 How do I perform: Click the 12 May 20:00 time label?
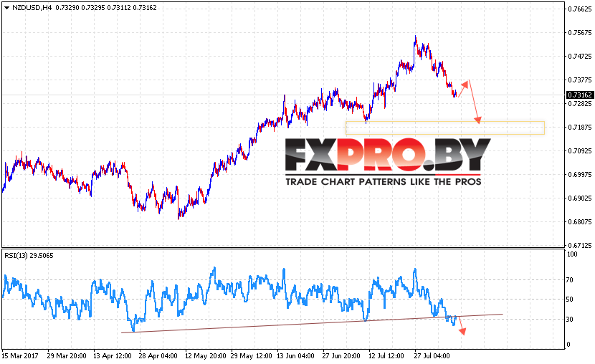coord(205,355)
